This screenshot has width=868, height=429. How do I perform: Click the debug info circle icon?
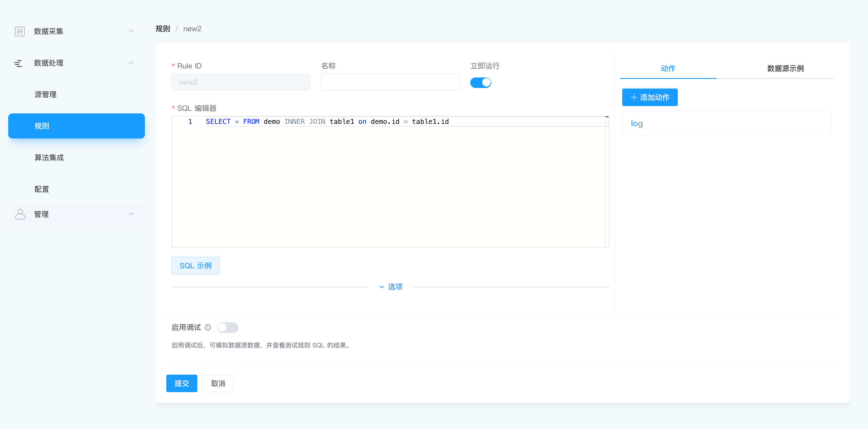(x=208, y=327)
